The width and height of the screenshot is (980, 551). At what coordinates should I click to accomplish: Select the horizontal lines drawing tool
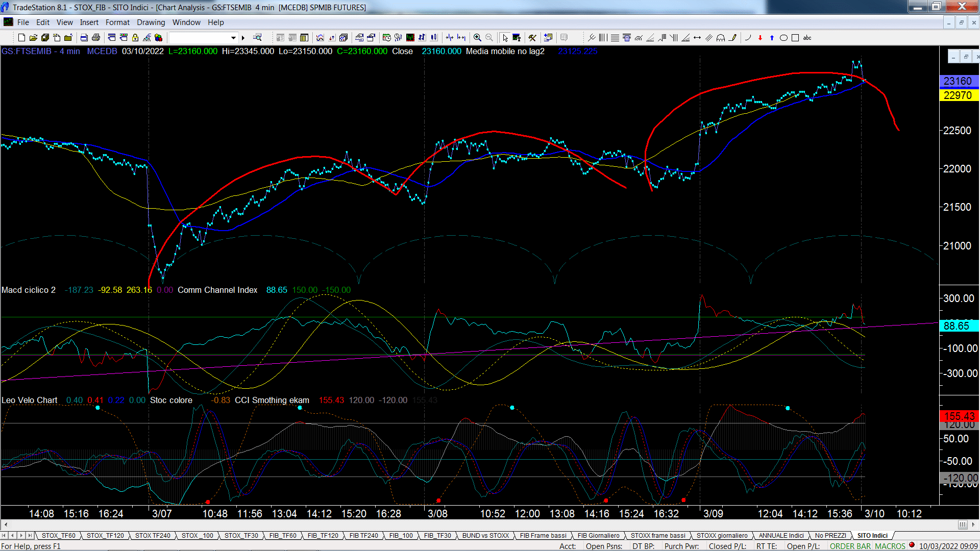click(615, 38)
